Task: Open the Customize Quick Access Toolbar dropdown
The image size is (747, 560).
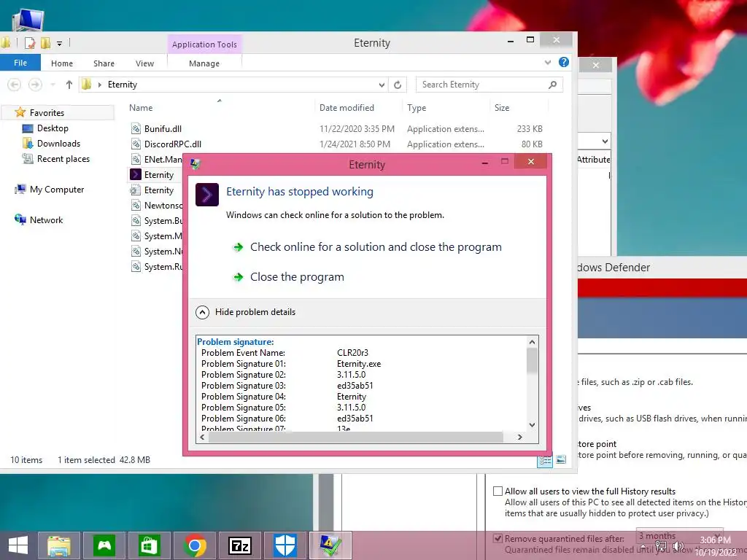Action: (60, 43)
